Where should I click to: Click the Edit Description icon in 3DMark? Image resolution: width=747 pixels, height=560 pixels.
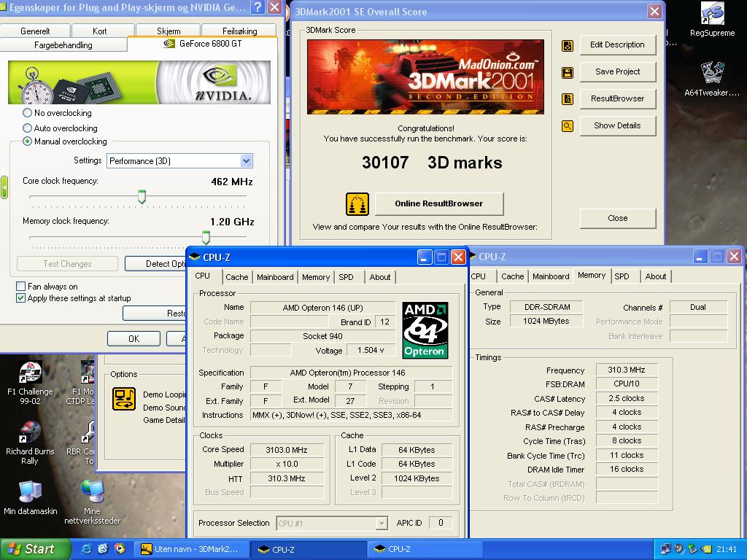click(x=568, y=46)
